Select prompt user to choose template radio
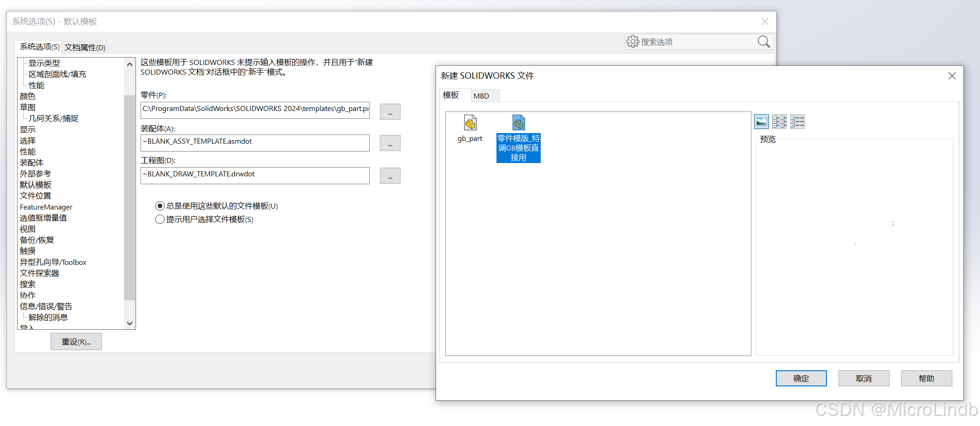 click(x=160, y=219)
